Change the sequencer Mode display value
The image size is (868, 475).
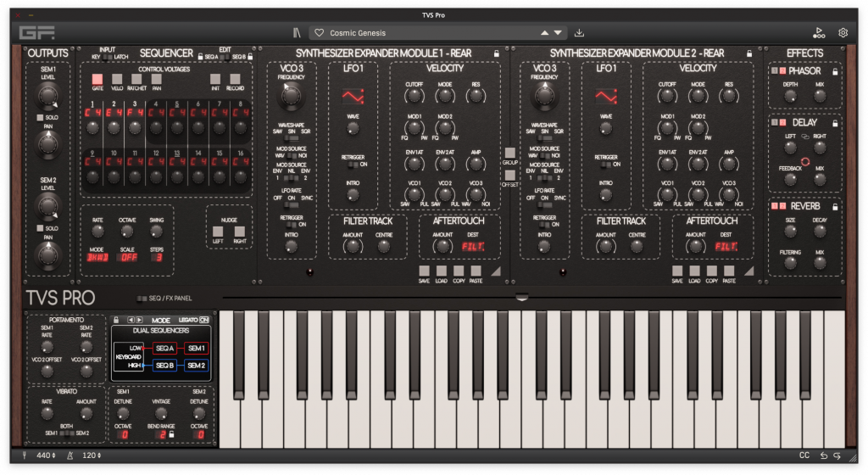[x=97, y=257]
